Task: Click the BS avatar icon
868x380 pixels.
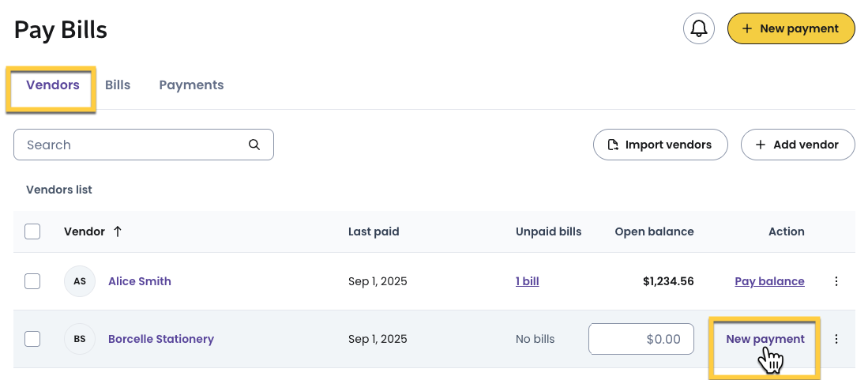Action: (80, 339)
